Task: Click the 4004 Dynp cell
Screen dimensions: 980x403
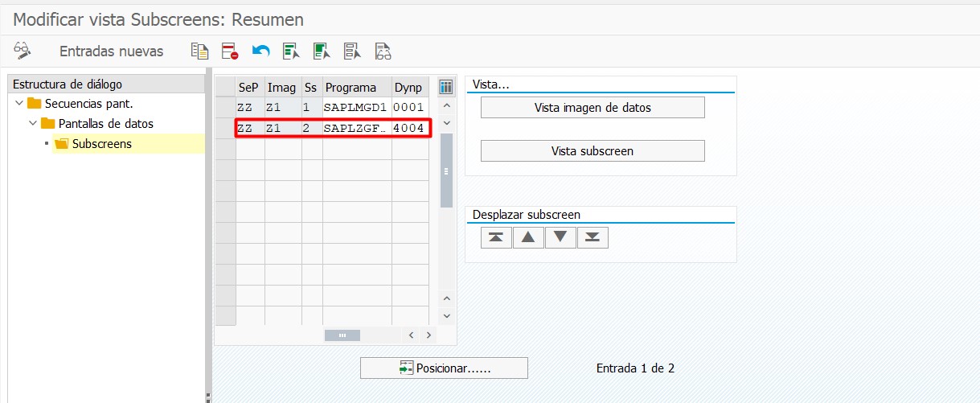Action: [411, 128]
